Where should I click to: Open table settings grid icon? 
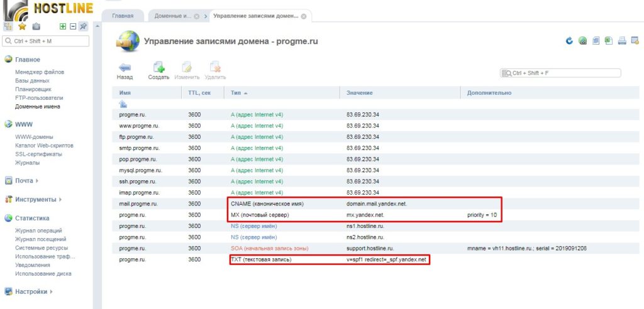click(x=635, y=41)
